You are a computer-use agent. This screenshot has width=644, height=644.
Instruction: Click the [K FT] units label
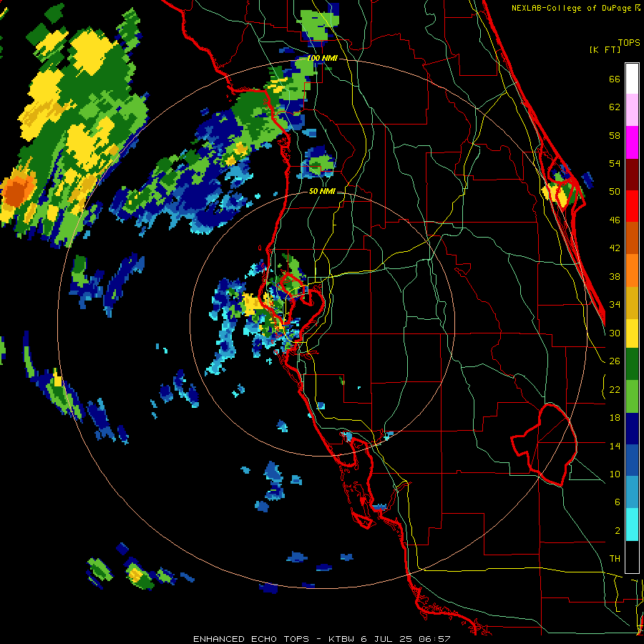[605, 49]
